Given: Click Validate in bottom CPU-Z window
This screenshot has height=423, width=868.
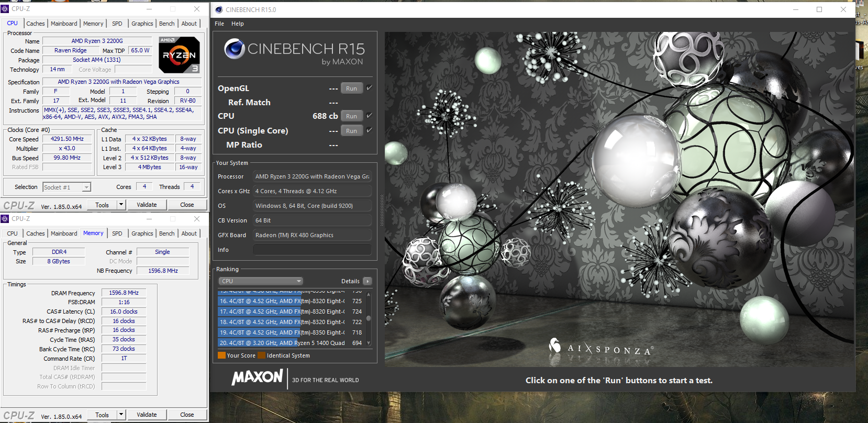Looking at the screenshot, I should pos(147,415).
